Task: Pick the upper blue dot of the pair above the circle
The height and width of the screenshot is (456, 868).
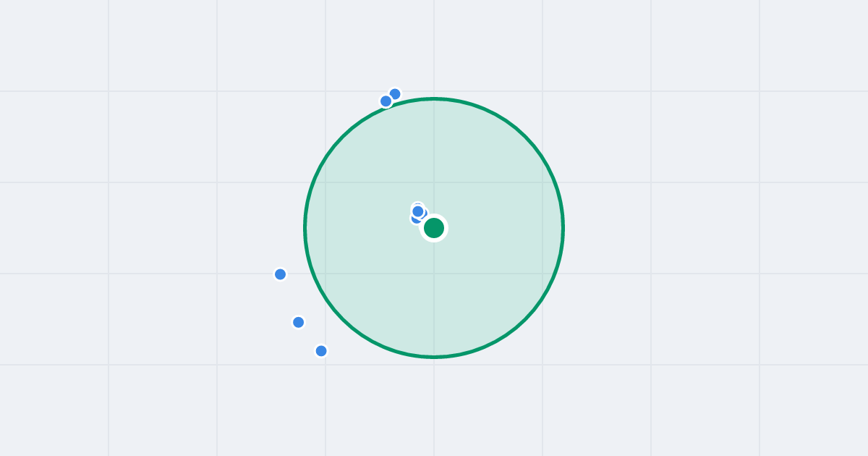Action: coord(395,94)
